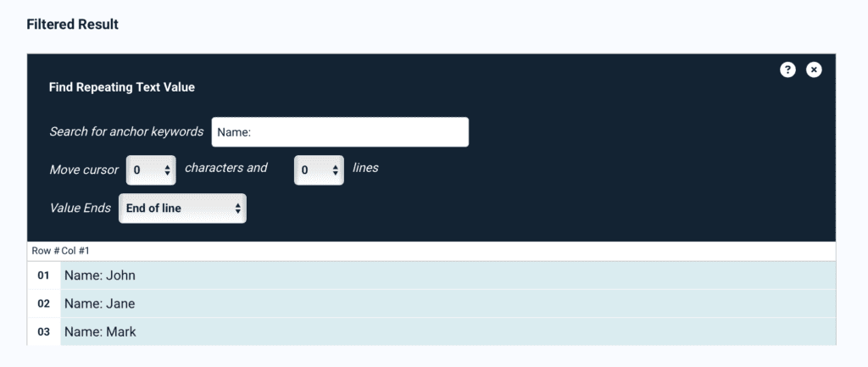
Task: Select the 'Name: Mark' row
Action: coord(448,332)
